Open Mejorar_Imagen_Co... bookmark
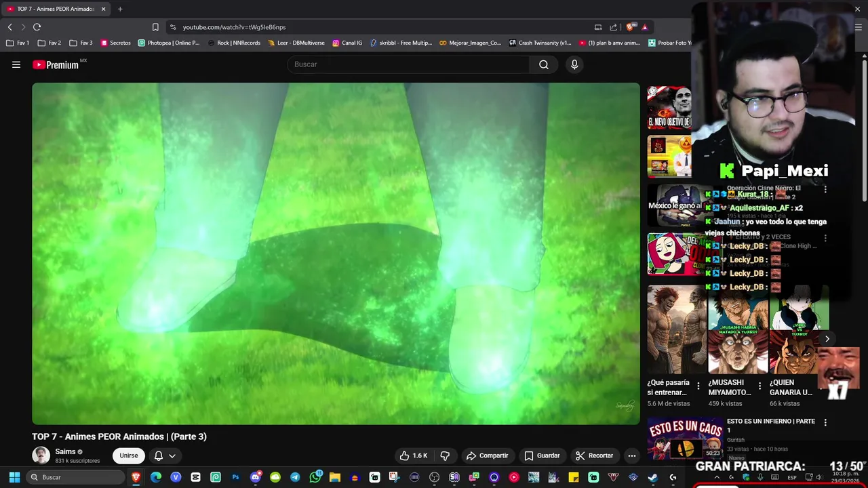Image resolution: width=868 pixels, height=488 pixels. 470,43
